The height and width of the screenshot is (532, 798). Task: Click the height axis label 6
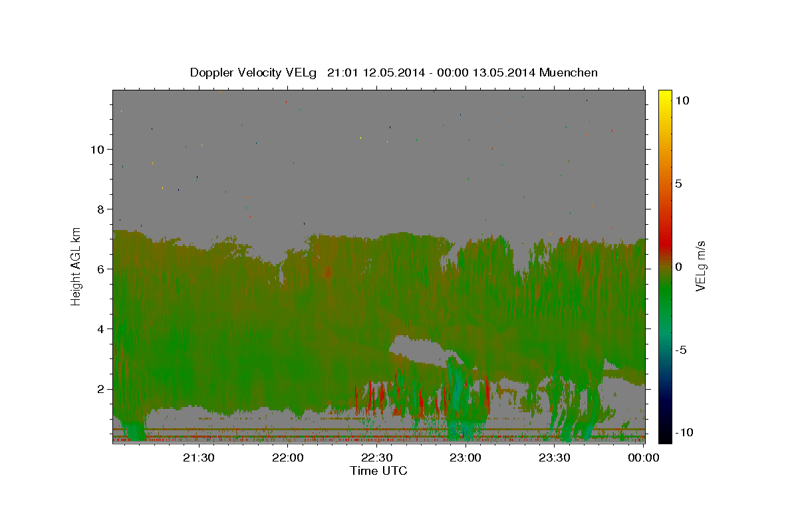tap(100, 269)
